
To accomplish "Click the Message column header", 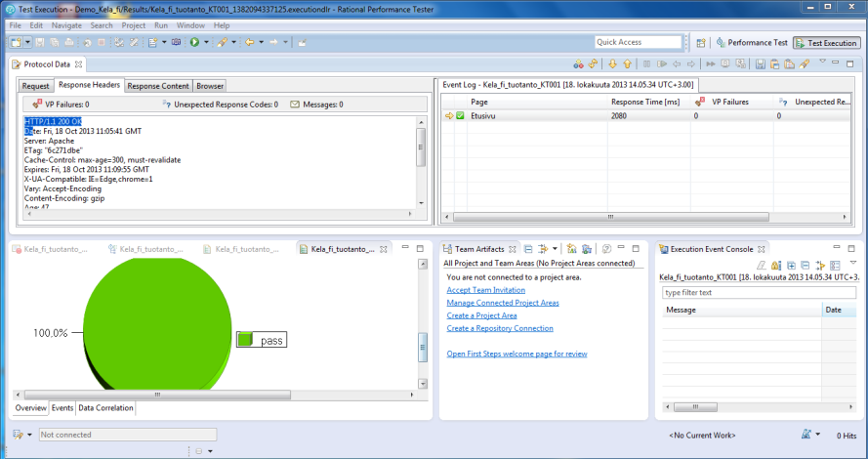I will pos(742,310).
